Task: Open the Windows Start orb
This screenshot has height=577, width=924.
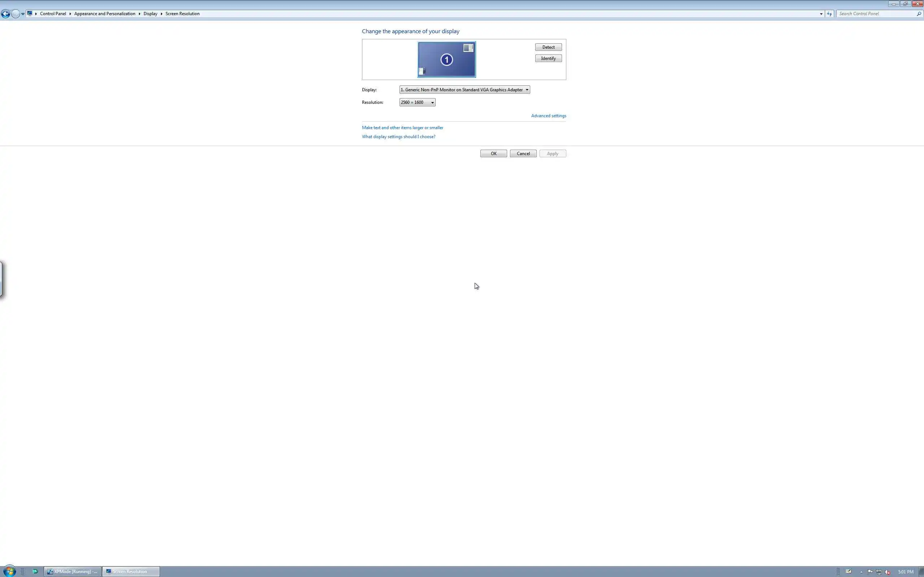Action: point(9,571)
